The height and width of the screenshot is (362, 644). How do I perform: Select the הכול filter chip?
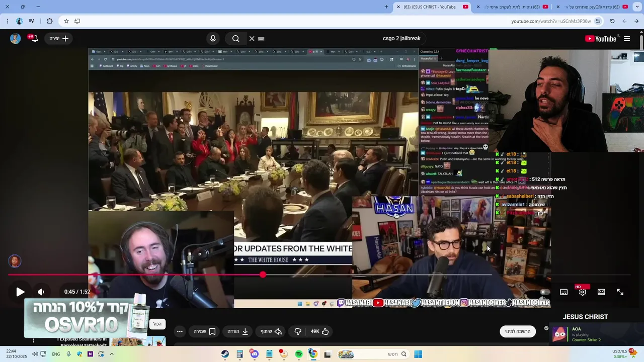[x=157, y=324]
